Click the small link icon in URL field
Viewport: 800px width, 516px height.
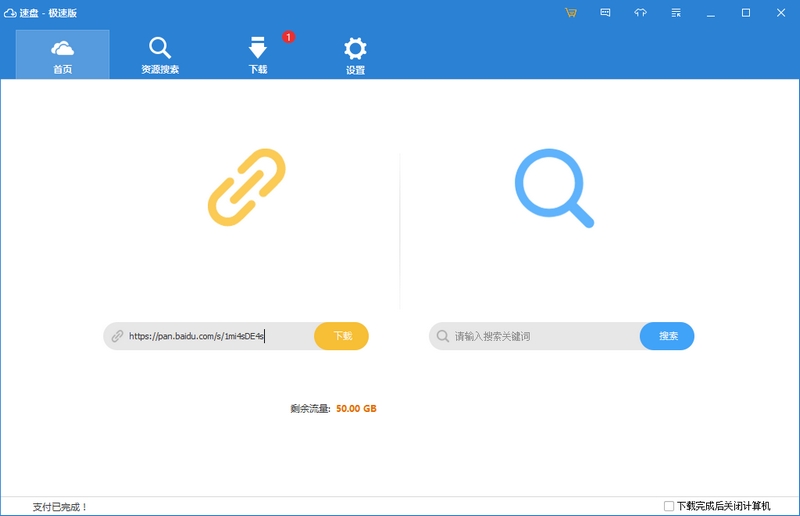click(x=117, y=336)
